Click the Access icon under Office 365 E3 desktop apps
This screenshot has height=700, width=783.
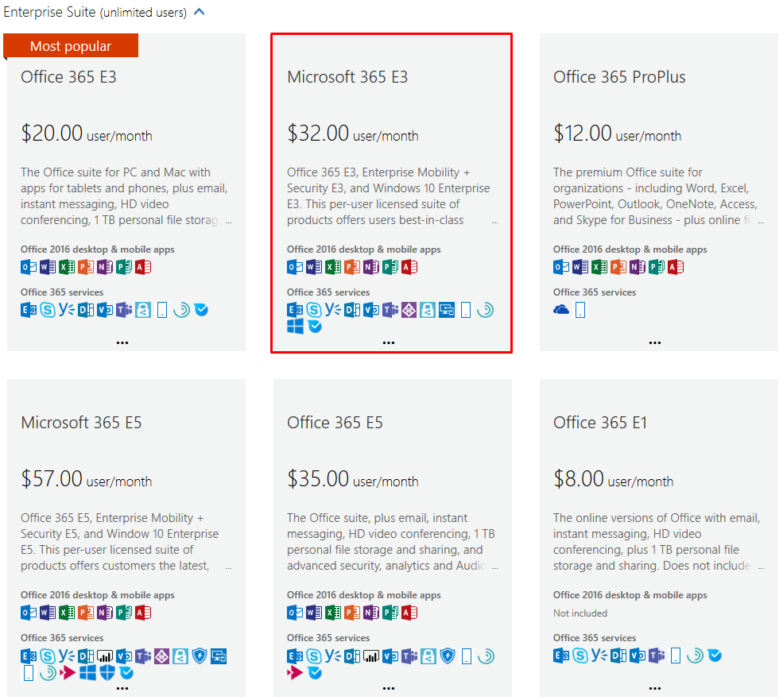coord(144,266)
